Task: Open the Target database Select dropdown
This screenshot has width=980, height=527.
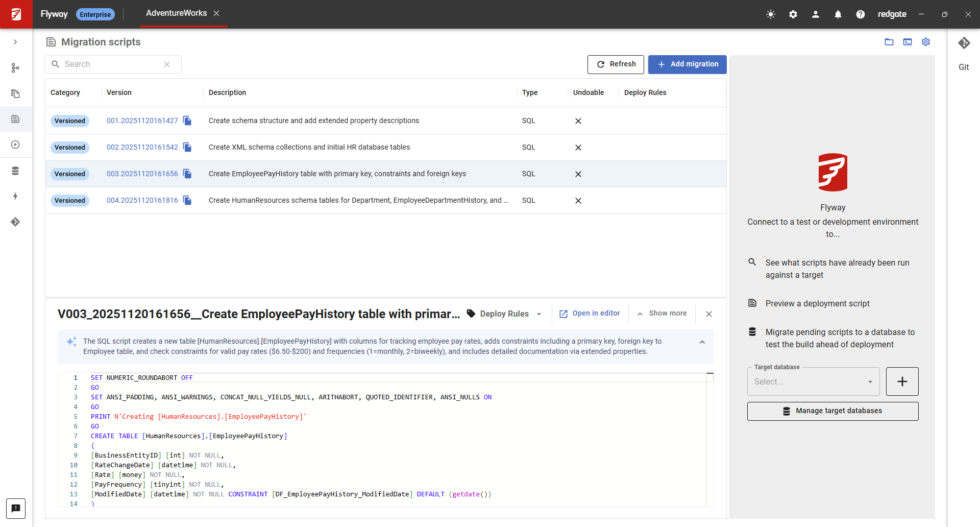Action: tap(813, 381)
